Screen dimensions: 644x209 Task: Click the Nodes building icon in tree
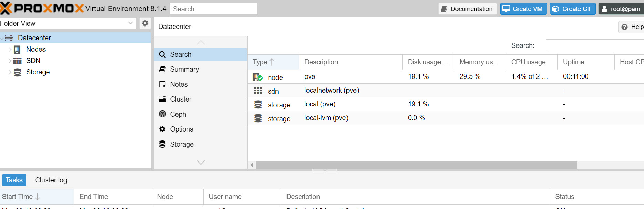17,50
